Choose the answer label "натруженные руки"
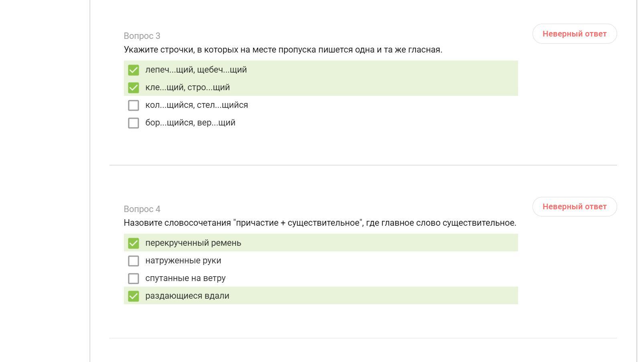 point(183,261)
